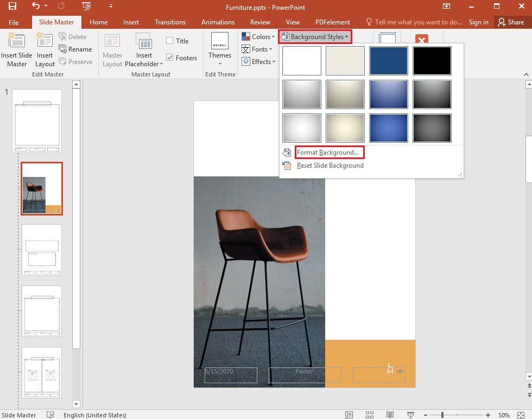Expand the Effects dropdown
The image size is (532, 419).
pyautogui.click(x=258, y=61)
